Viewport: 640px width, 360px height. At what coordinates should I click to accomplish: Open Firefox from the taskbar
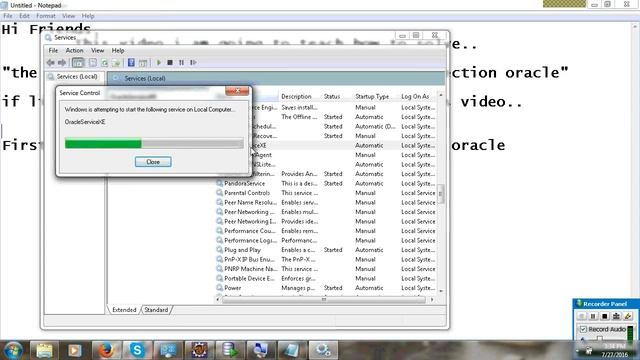click(106, 350)
